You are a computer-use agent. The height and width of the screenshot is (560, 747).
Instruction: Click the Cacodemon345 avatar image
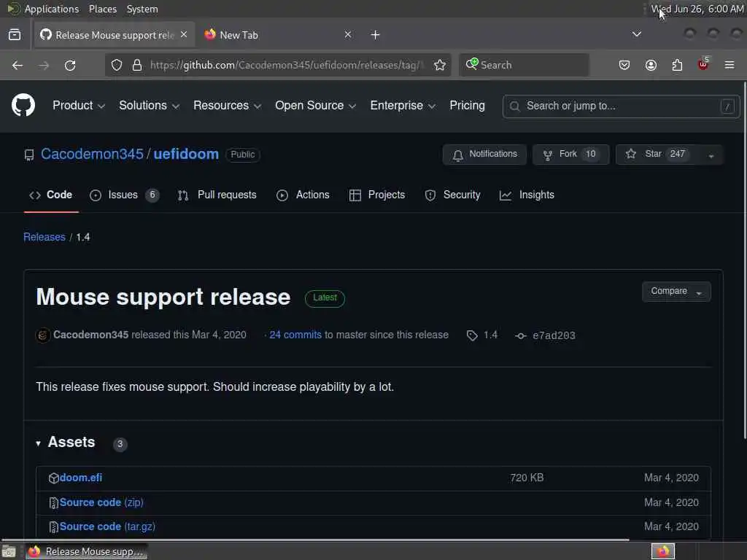[x=43, y=335]
